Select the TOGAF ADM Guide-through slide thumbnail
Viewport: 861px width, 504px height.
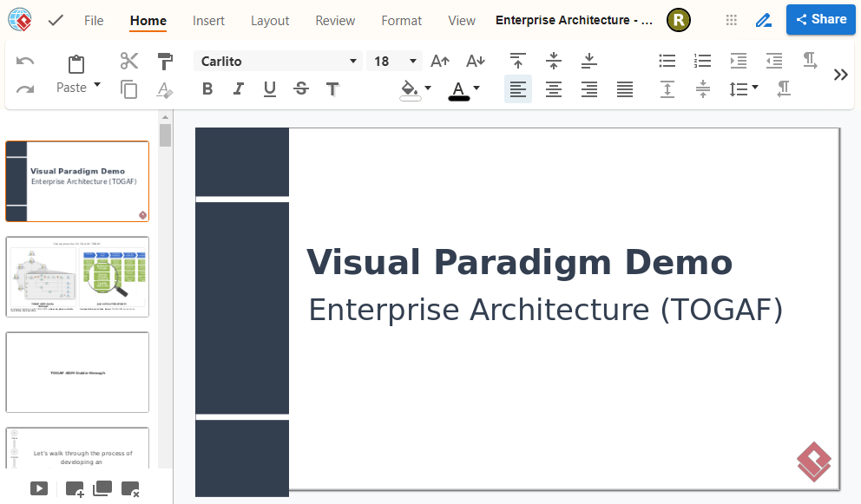[77, 372]
